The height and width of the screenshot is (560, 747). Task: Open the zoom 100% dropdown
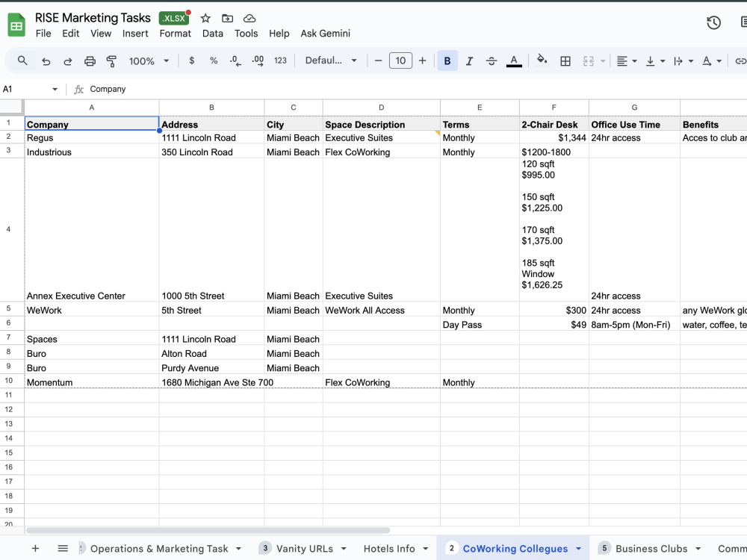149,61
